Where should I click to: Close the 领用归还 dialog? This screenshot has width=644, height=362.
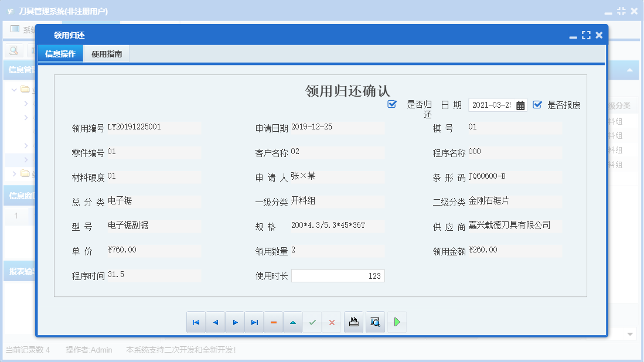click(599, 35)
